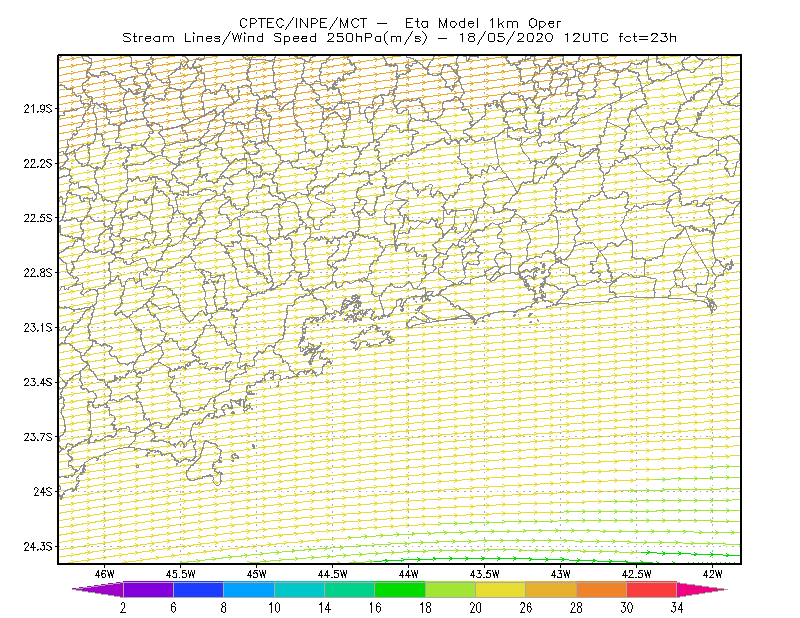800x618 pixels.
Task: Select the light blue legend segment
Action: [x=249, y=589]
